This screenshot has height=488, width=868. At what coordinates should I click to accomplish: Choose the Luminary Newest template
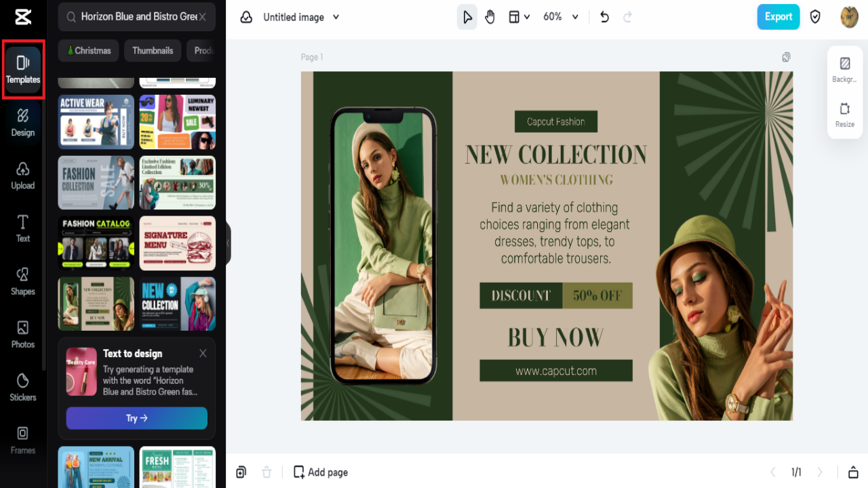tap(178, 122)
